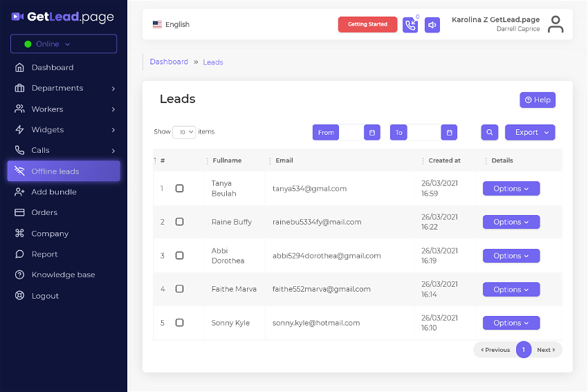
Task: Open Options dropdown for Raine Buffy
Action: pyautogui.click(x=511, y=222)
